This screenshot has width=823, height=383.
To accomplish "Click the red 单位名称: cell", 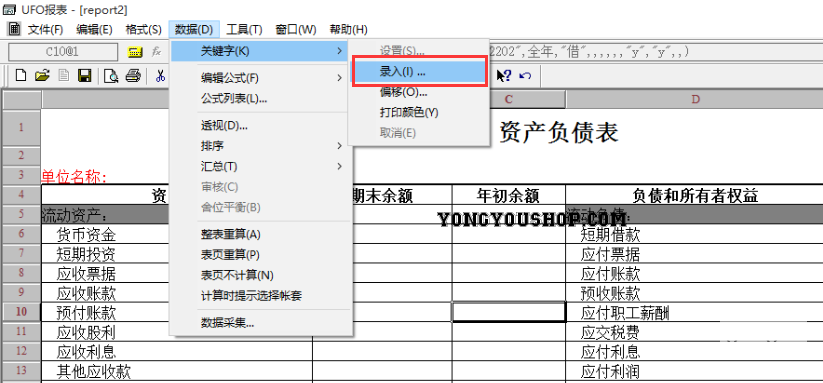I will (x=73, y=177).
